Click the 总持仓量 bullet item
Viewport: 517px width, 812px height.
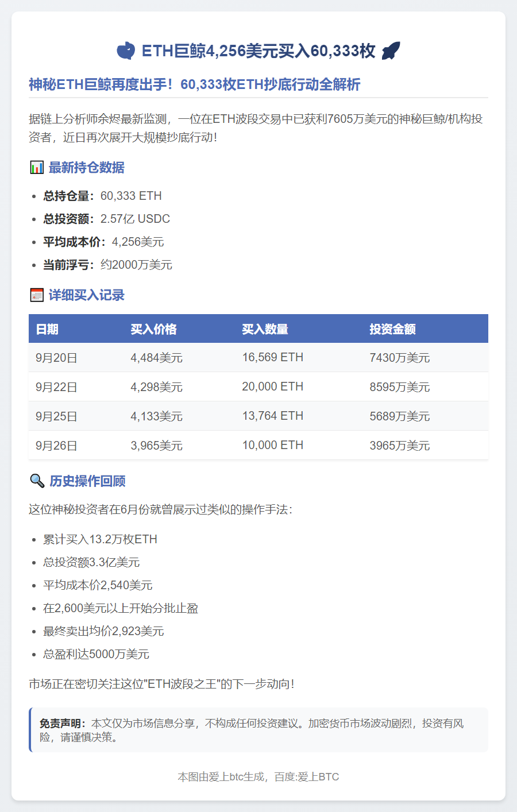(x=102, y=196)
